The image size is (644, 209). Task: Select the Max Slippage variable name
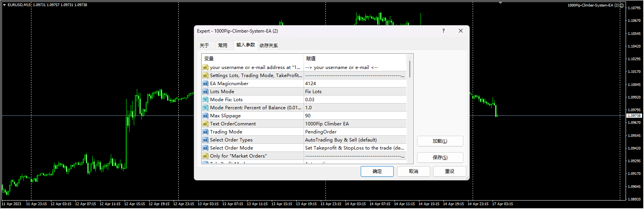coord(225,116)
